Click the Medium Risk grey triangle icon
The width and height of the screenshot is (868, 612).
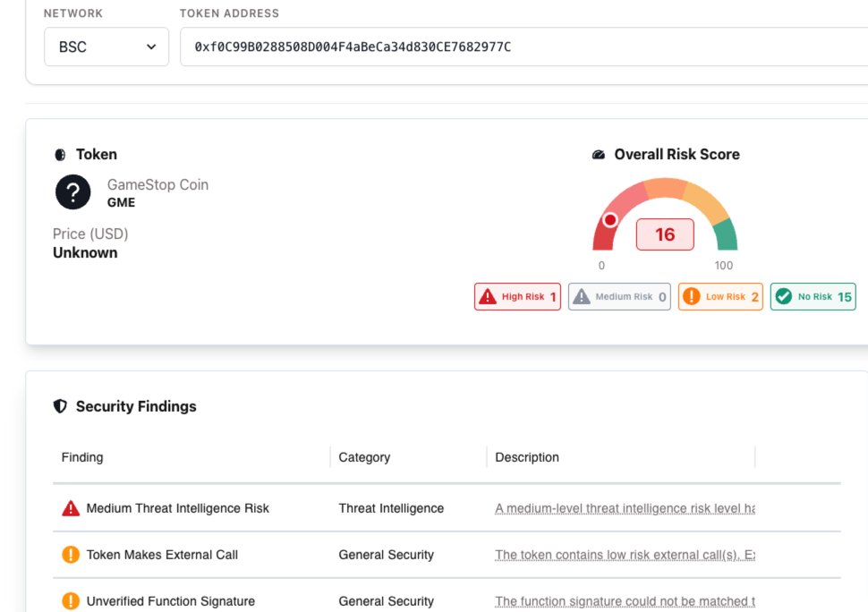[582, 296]
